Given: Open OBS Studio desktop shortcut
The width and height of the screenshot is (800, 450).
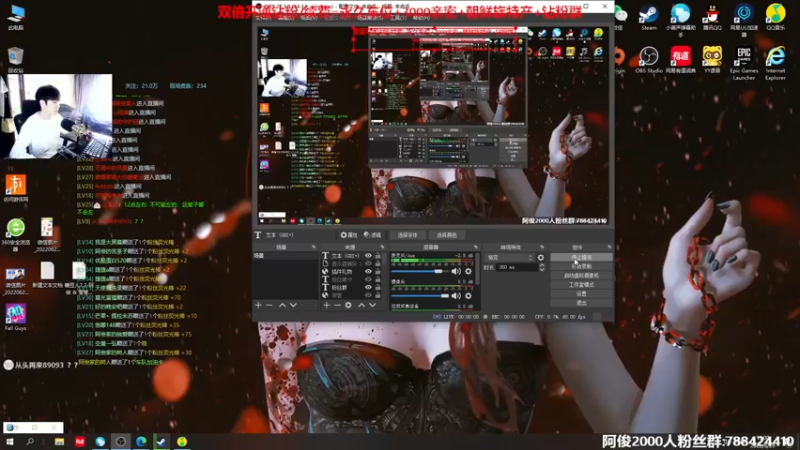Looking at the screenshot, I should pyautogui.click(x=648, y=60).
